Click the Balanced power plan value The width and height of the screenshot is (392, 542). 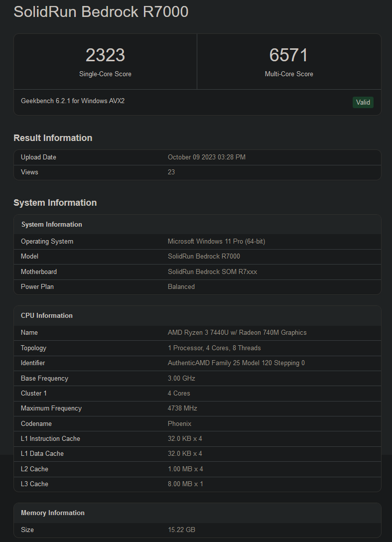click(x=181, y=286)
